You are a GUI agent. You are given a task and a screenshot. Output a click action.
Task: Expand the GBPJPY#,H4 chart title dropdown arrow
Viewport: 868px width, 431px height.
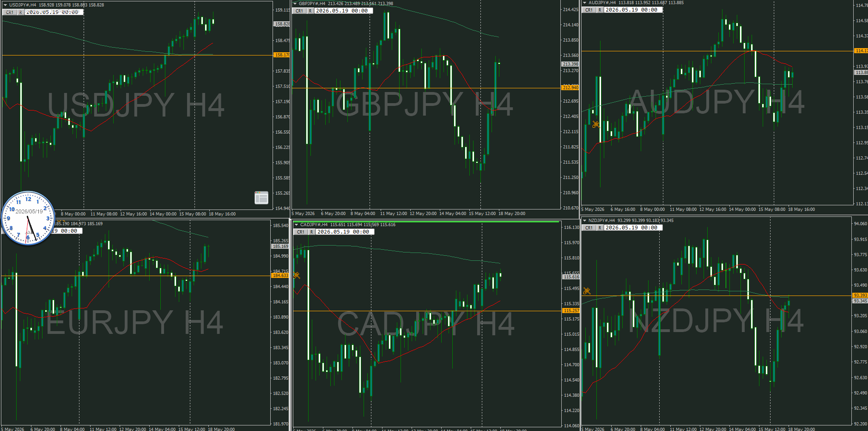pos(295,4)
